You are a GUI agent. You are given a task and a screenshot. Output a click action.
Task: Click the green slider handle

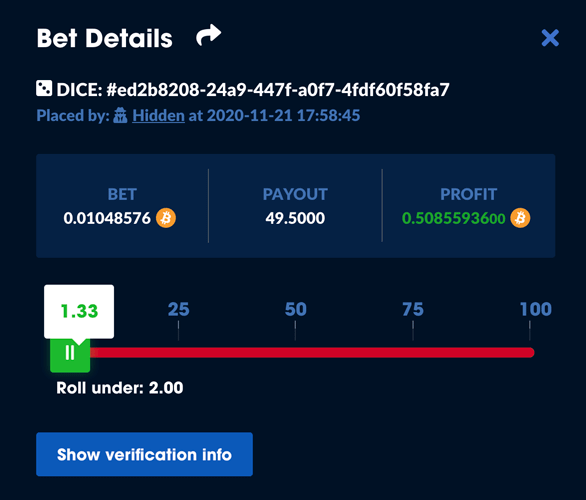pos(70,353)
